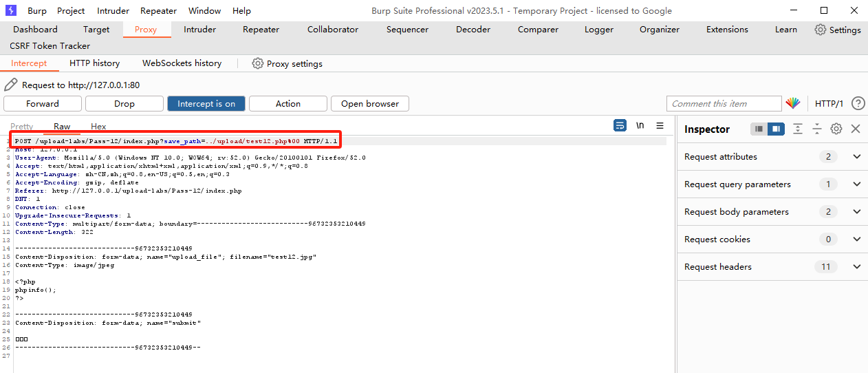Switch to Proxy tab
The width and height of the screenshot is (868, 373).
pos(146,30)
